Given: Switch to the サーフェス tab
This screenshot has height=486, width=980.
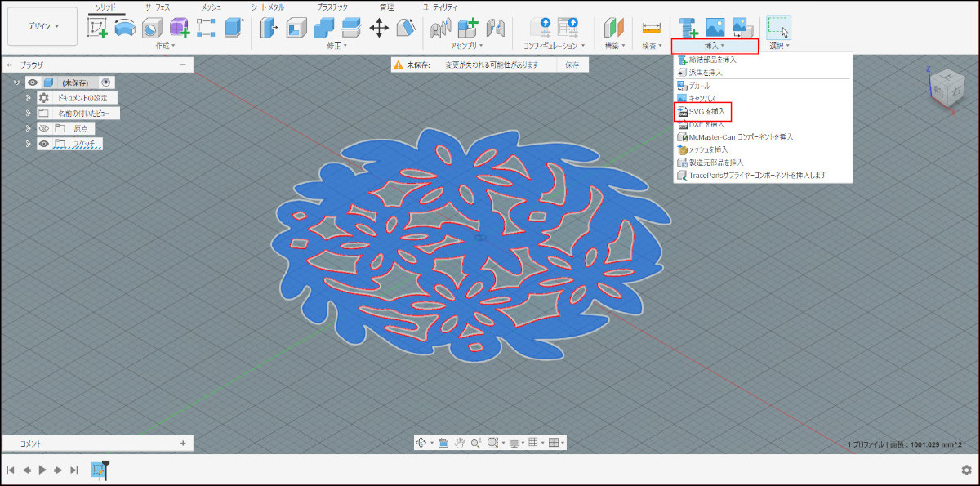Looking at the screenshot, I should pyautogui.click(x=157, y=7).
